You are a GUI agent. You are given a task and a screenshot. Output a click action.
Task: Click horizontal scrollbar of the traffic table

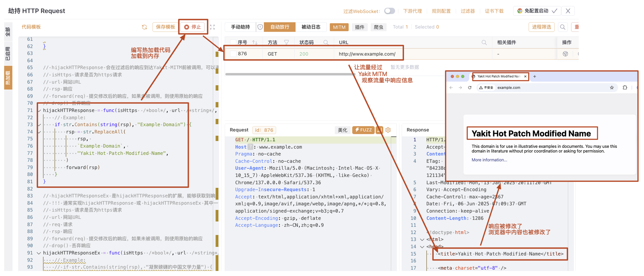(x=290, y=74)
